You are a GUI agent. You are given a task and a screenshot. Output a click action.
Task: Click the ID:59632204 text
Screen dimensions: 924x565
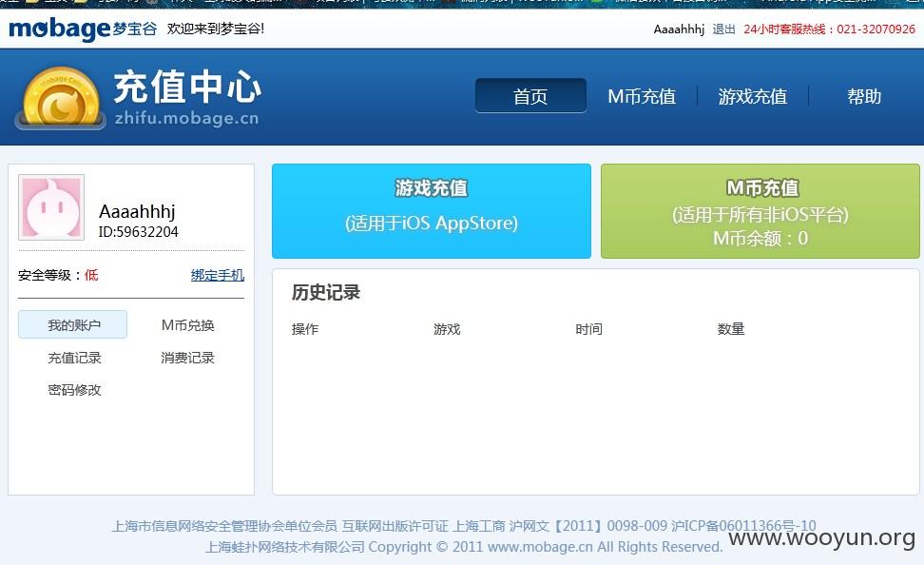coord(138,232)
